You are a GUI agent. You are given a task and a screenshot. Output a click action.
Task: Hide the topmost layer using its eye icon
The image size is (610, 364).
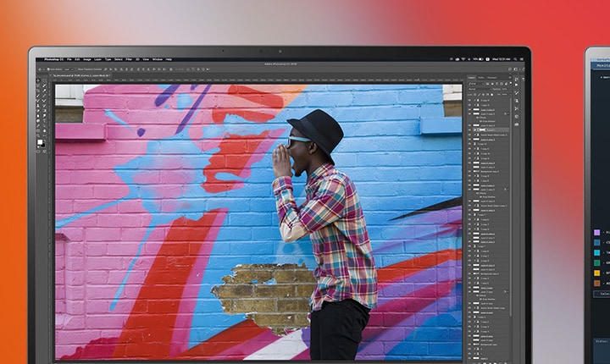(469, 100)
